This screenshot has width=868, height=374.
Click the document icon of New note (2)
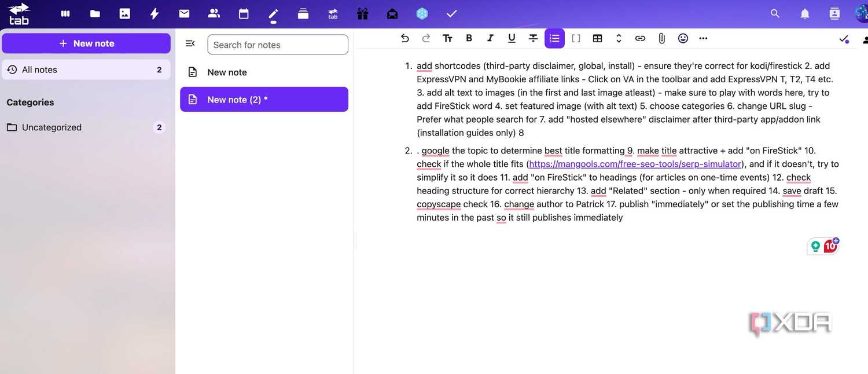pyautogui.click(x=193, y=100)
